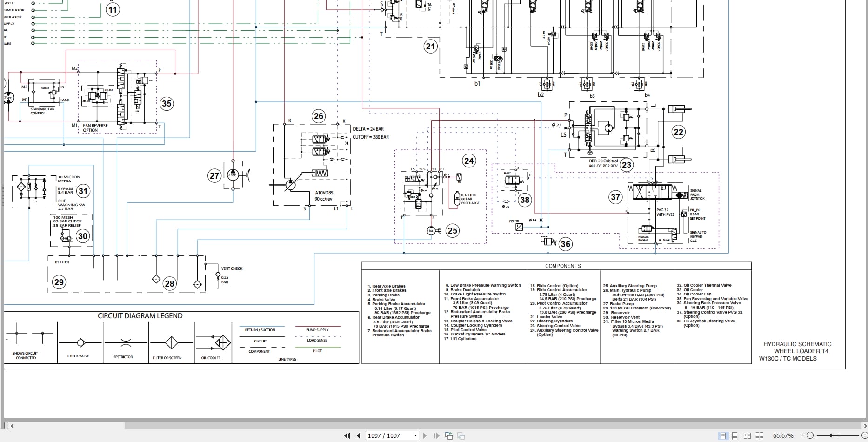Click the zoom in plus icon

[x=864, y=435]
